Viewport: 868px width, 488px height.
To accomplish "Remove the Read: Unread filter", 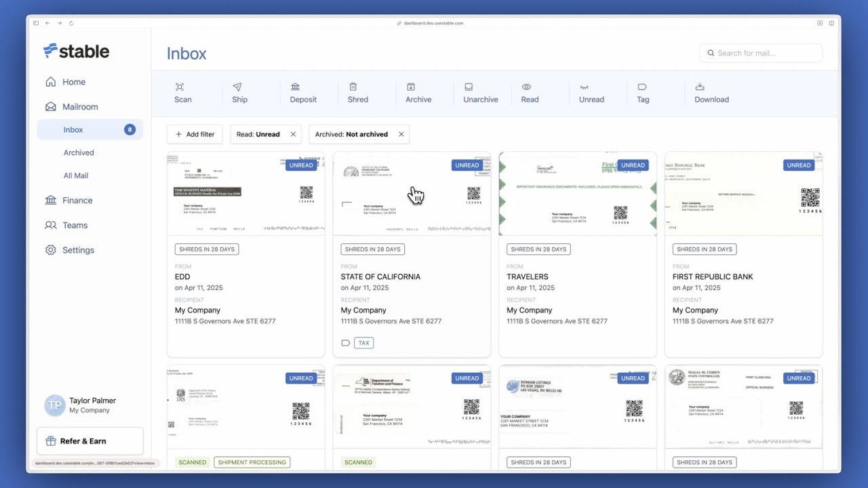I will [293, 134].
